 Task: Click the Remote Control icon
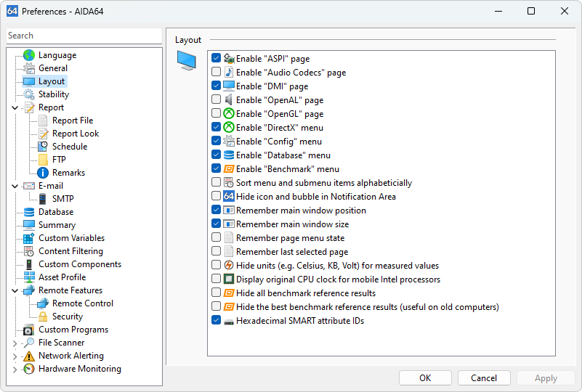43,303
